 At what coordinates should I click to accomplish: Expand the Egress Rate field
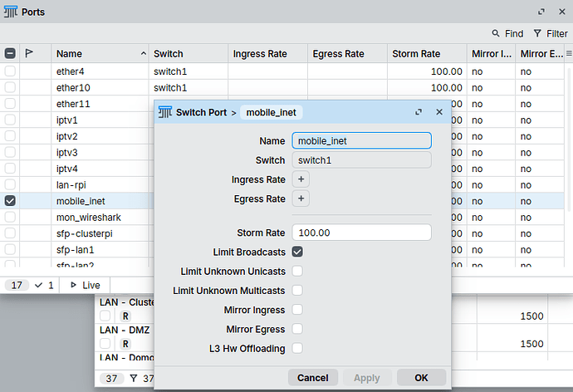pyautogui.click(x=301, y=198)
